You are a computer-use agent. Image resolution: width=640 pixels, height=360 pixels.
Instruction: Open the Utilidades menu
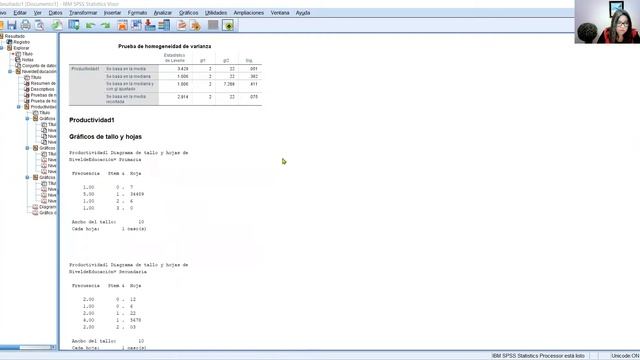tap(216, 13)
